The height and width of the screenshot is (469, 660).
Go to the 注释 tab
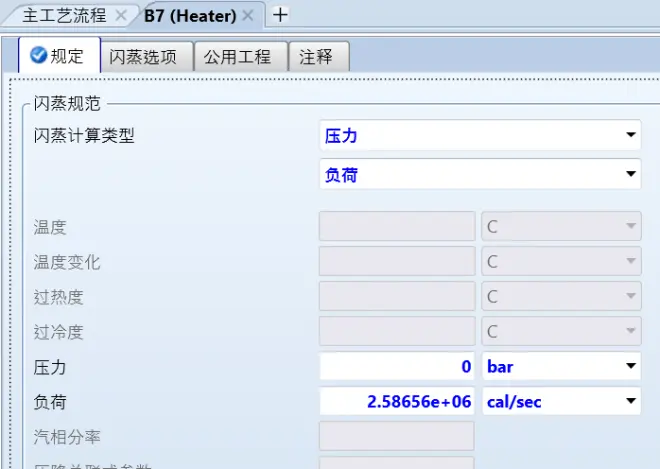[316, 57]
